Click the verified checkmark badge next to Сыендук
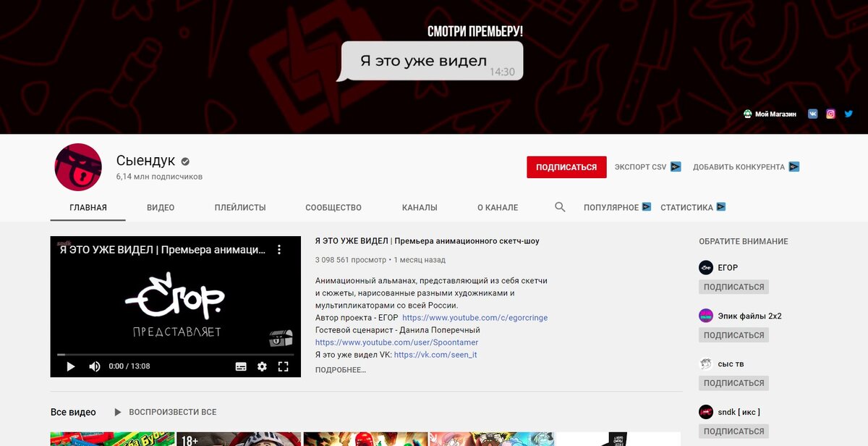 (185, 161)
